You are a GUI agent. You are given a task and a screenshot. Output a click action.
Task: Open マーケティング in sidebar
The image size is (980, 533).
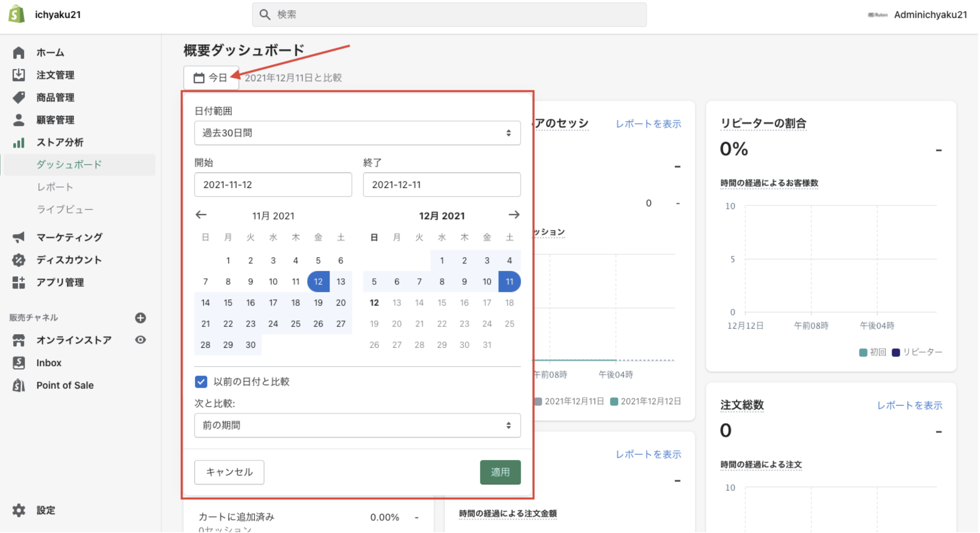(69, 237)
